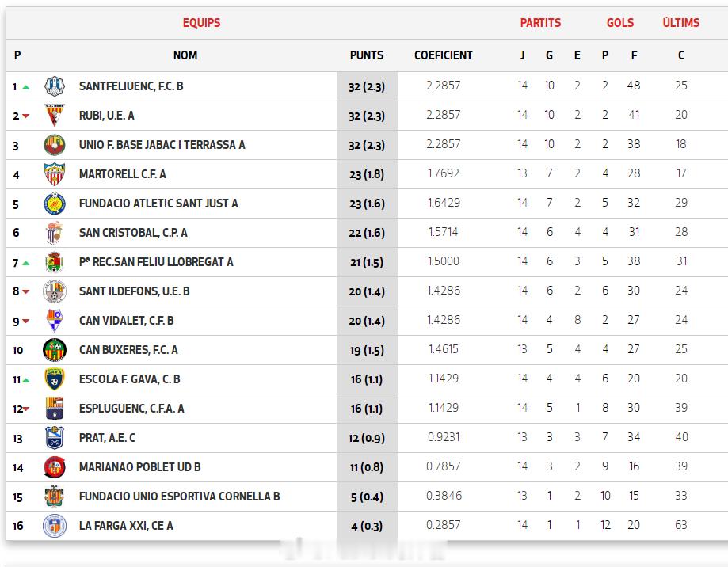This screenshot has width=728, height=567.
Task: Click the Escola F. Gava crest
Action: click(55, 379)
